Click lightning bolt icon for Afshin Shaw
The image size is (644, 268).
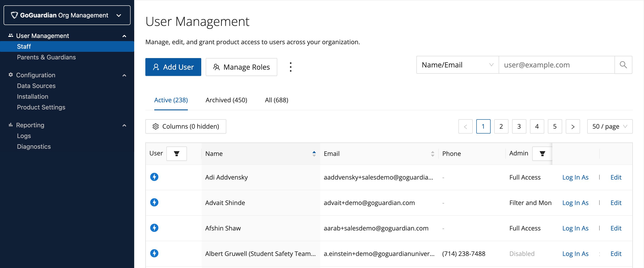[x=154, y=228]
